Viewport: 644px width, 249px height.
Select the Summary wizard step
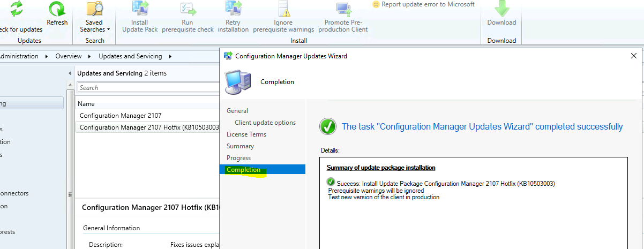(240, 146)
